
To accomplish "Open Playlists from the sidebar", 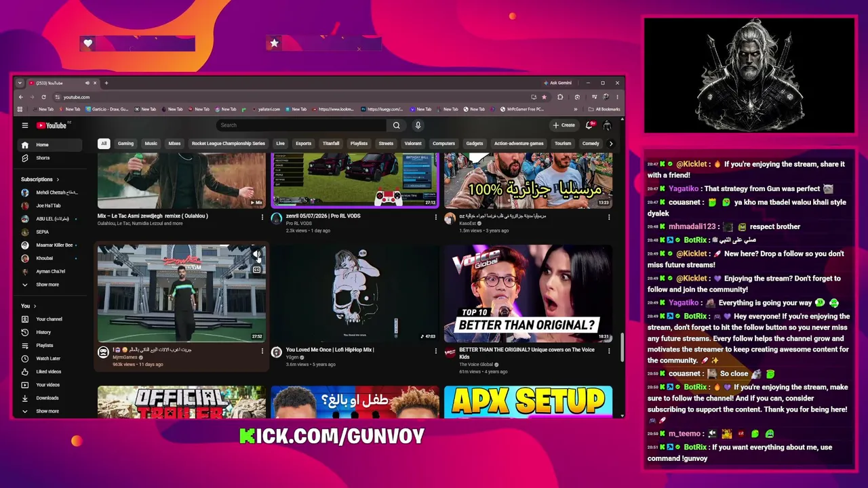I will (50, 346).
